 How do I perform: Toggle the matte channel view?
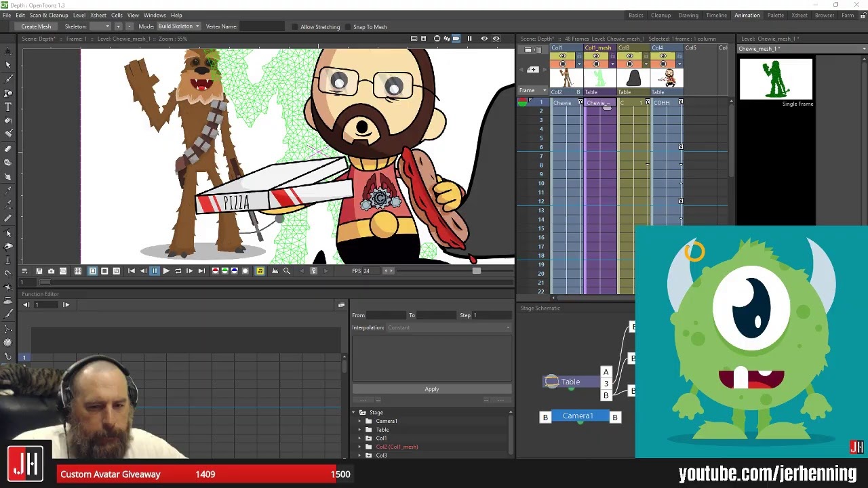tap(245, 271)
